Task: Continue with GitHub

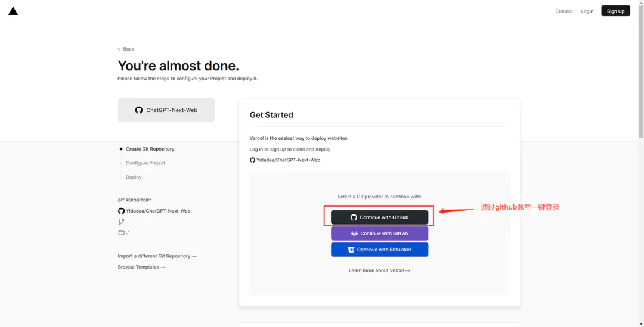Action: click(x=379, y=217)
